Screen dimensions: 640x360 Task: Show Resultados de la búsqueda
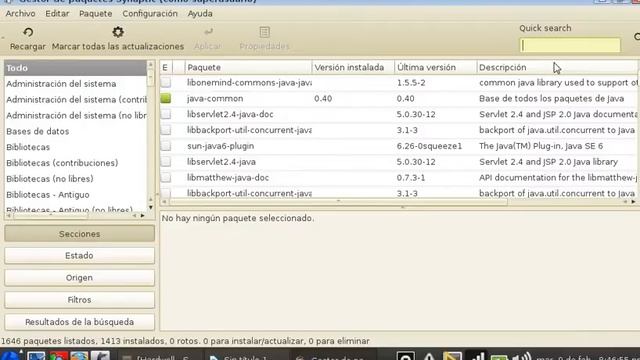click(79, 322)
